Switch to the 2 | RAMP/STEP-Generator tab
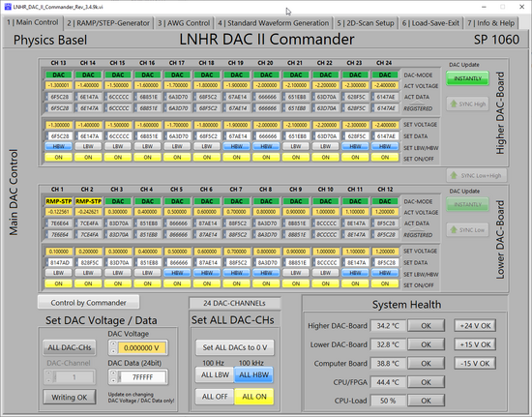The width and height of the screenshot is (532, 417). (x=108, y=23)
